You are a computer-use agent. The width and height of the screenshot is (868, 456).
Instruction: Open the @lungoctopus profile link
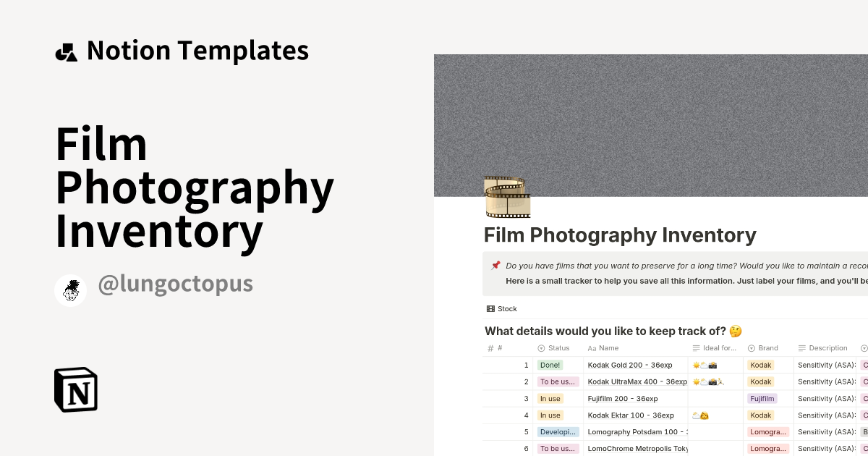[175, 283]
